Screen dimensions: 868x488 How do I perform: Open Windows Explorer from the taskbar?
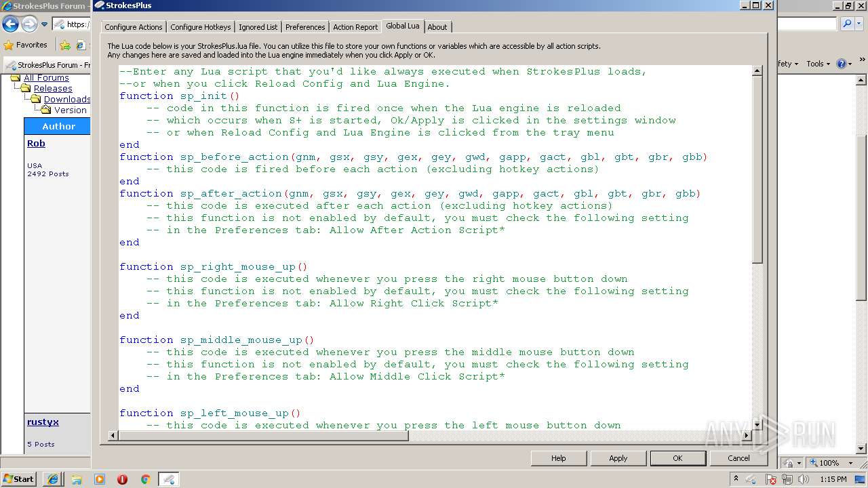[77, 479]
